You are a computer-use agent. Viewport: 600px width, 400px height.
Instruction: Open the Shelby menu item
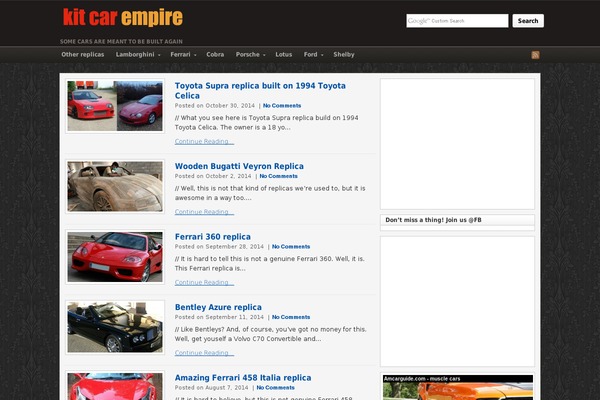tap(344, 54)
